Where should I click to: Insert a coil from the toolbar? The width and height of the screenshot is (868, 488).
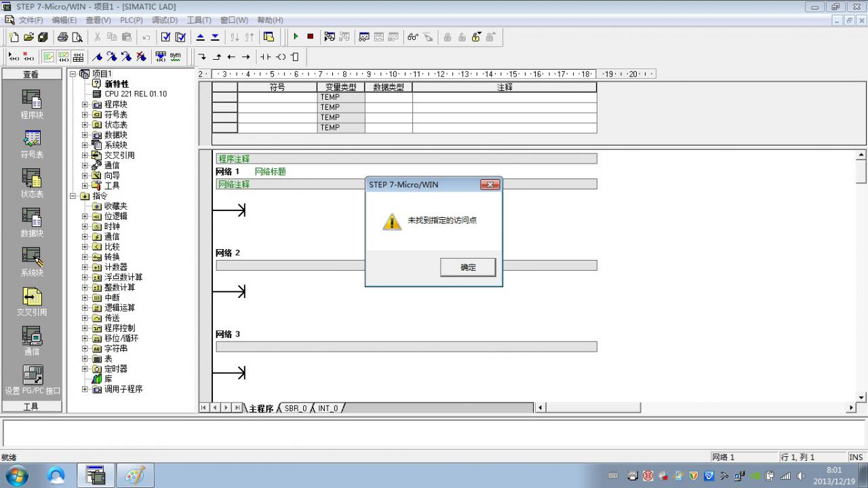pos(281,57)
